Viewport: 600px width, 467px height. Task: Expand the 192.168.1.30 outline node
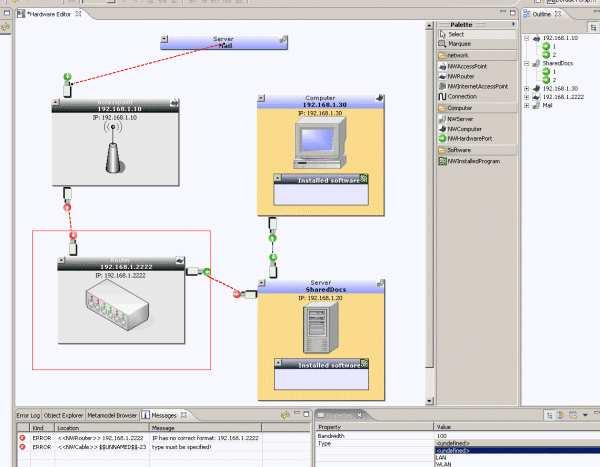[x=527, y=88]
